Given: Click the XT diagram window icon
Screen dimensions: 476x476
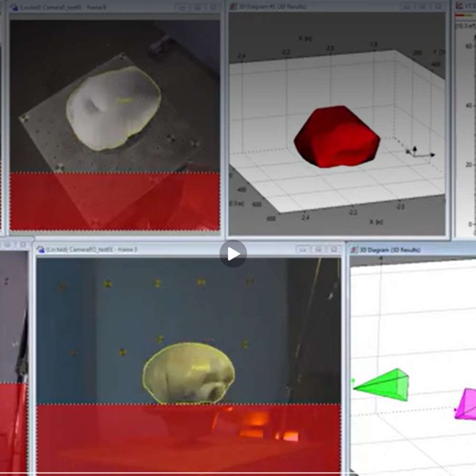Looking at the screenshot, I should (459, 5).
